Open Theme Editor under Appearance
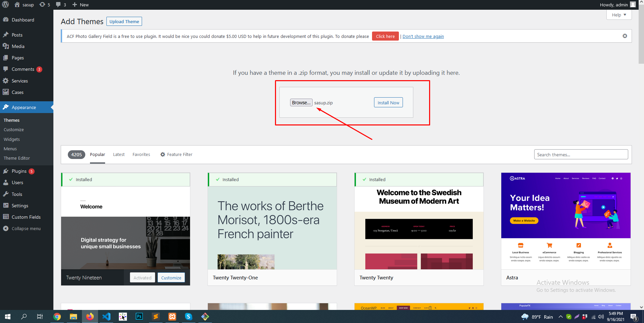Viewport: 644px width, 323px height. pyautogui.click(x=17, y=158)
